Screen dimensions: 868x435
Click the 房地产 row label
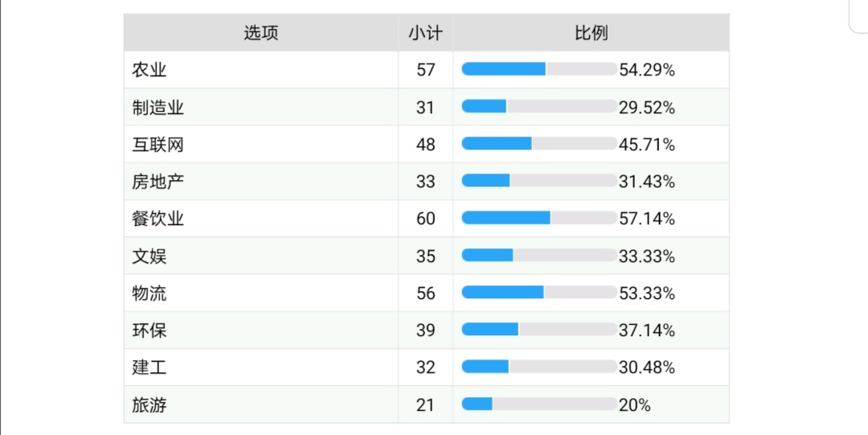click(x=158, y=182)
